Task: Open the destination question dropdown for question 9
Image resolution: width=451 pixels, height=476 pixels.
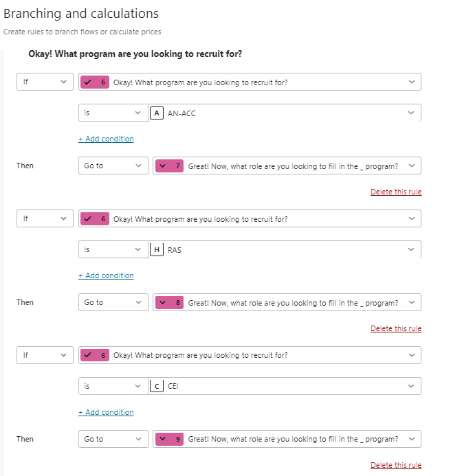Action: point(287,439)
